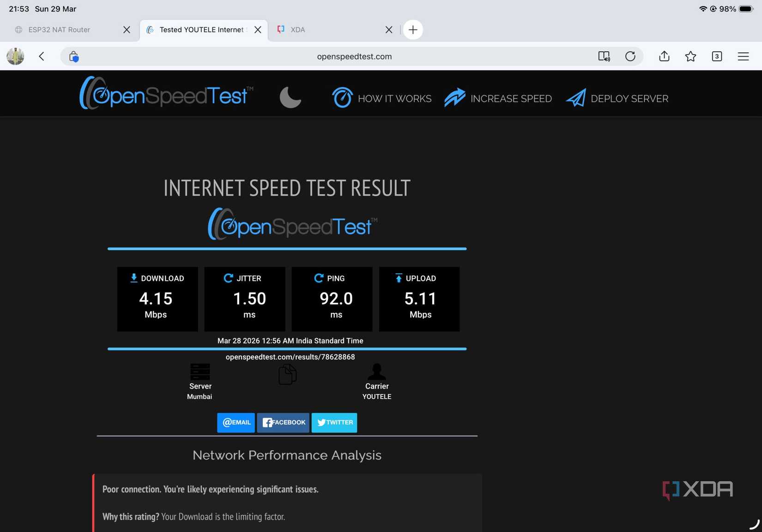
Task: Tap the Wi-Fi status icon
Action: [x=703, y=9]
